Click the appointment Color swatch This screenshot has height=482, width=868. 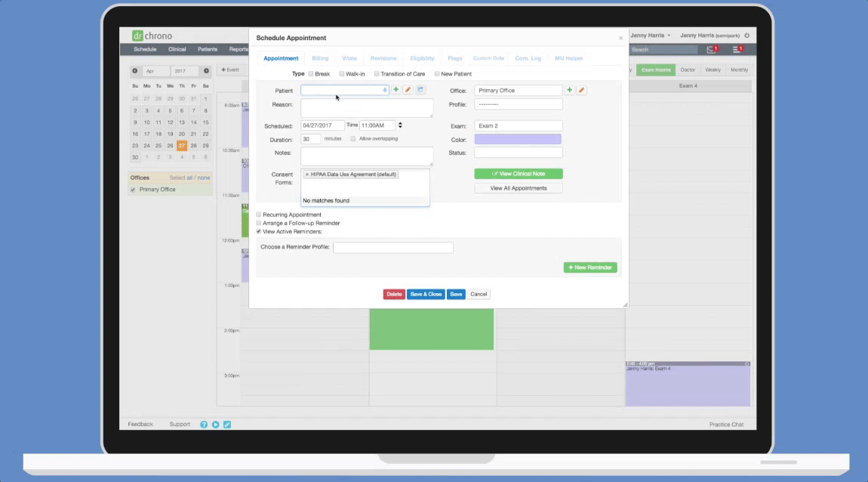[x=518, y=139]
